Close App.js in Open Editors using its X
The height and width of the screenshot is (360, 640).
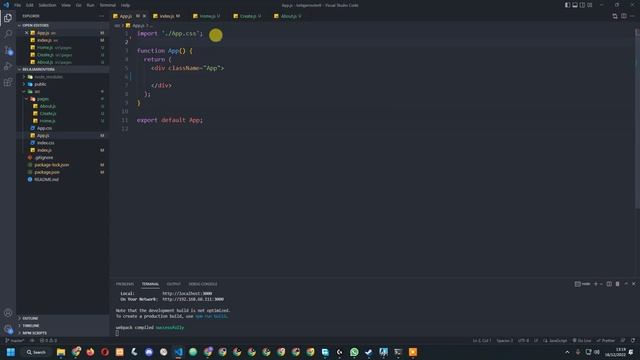tap(27, 33)
